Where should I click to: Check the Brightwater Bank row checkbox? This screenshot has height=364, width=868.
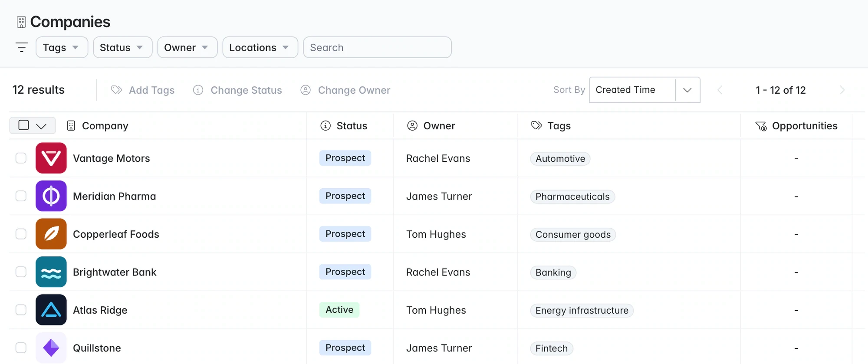pyautogui.click(x=21, y=272)
